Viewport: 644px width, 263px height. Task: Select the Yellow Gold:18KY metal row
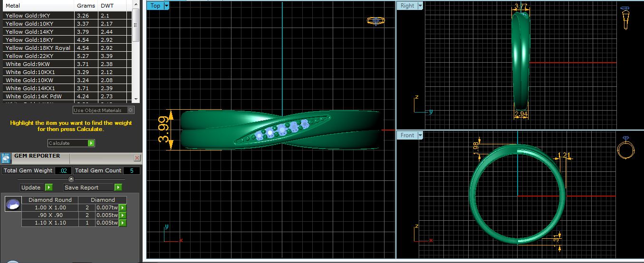coord(38,40)
